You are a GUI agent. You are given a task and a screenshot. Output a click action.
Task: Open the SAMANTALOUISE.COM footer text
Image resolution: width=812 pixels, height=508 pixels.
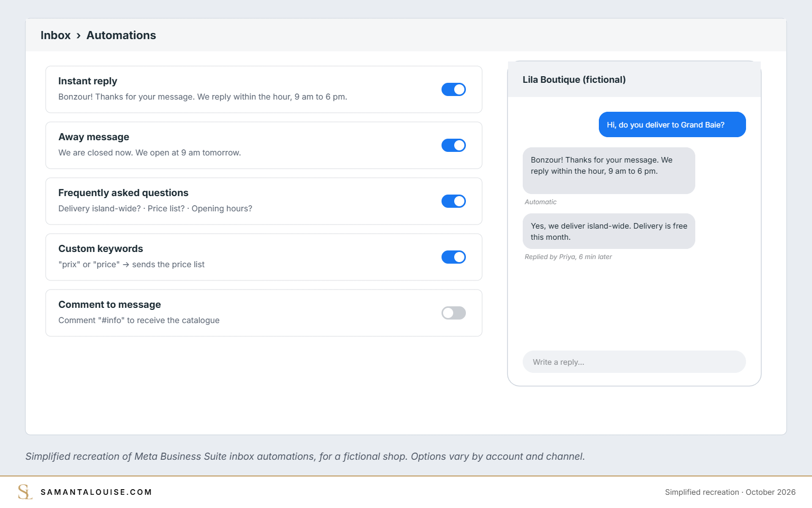96,492
